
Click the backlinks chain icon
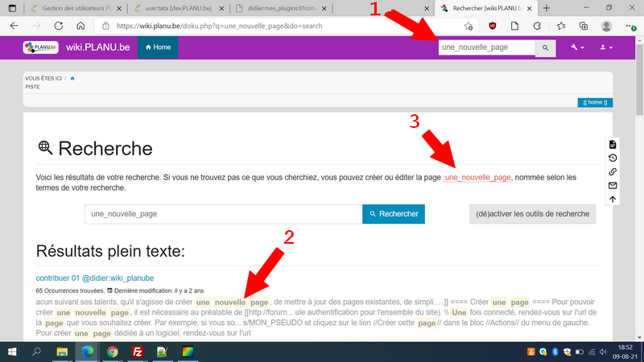pyautogui.click(x=613, y=171)
